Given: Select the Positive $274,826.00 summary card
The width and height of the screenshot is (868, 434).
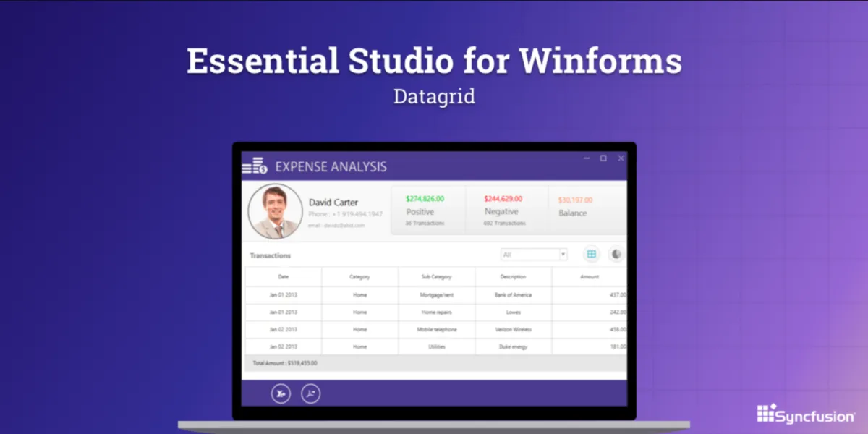Looking at the screenshot, I should pyautogui.click(x=428, y=210).
